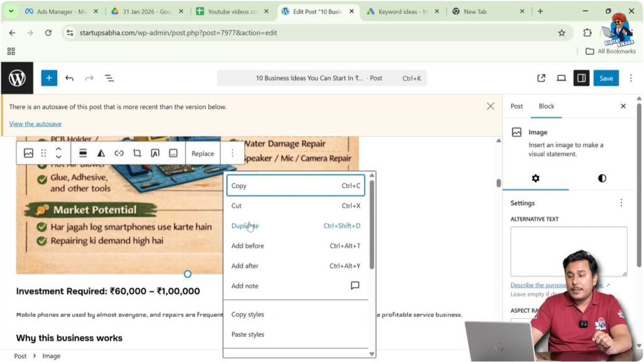644x362 pixels.
Task: Add a caption using the caption icon
Action: coord(172,153)
